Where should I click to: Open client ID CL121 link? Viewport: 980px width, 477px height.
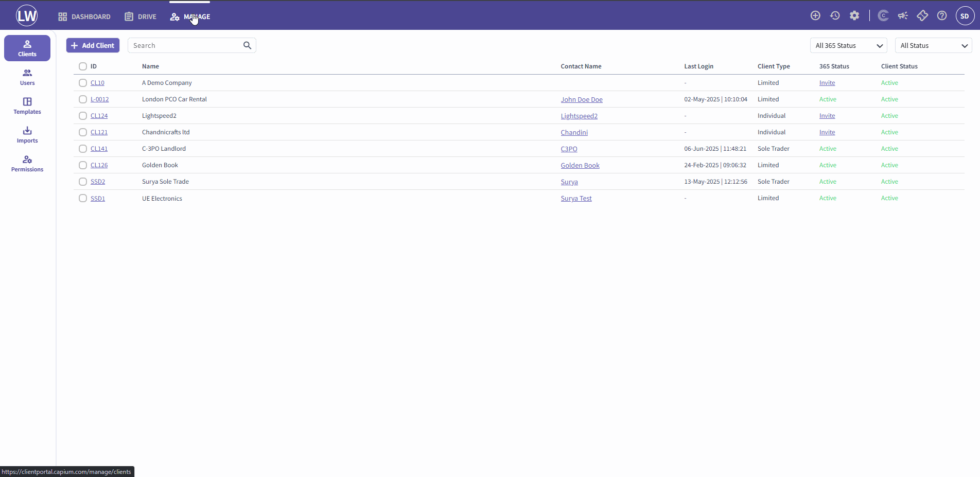tap(99, 132)
